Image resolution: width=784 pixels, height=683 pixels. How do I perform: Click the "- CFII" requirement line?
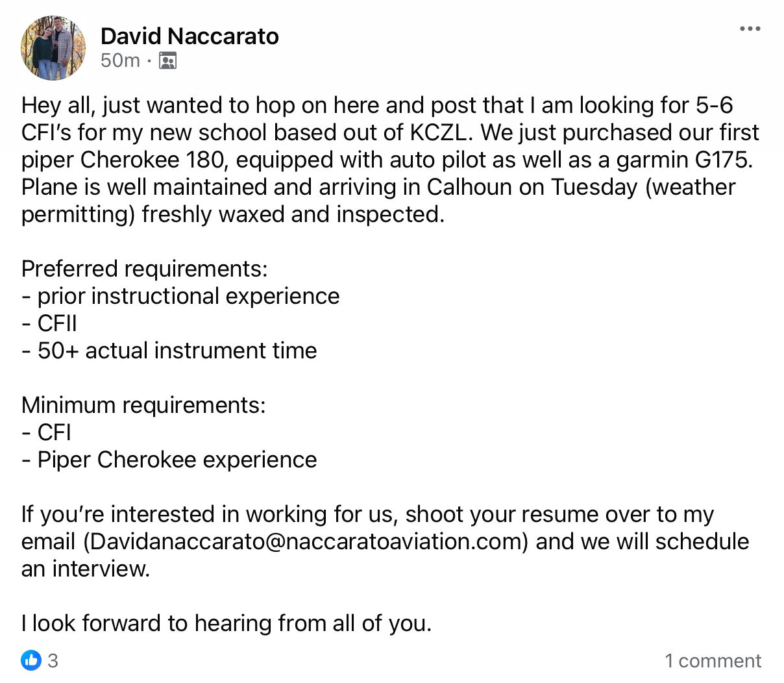click(49, 323)
